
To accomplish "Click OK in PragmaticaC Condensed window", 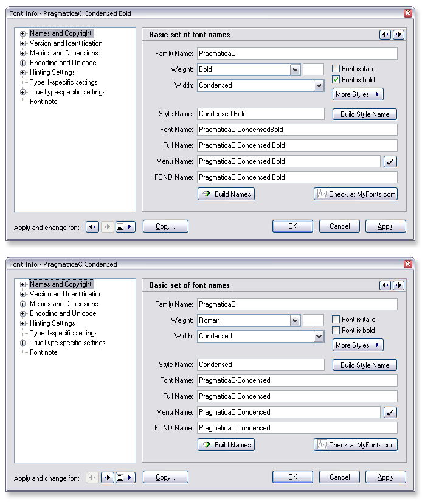I will point(292,477).
